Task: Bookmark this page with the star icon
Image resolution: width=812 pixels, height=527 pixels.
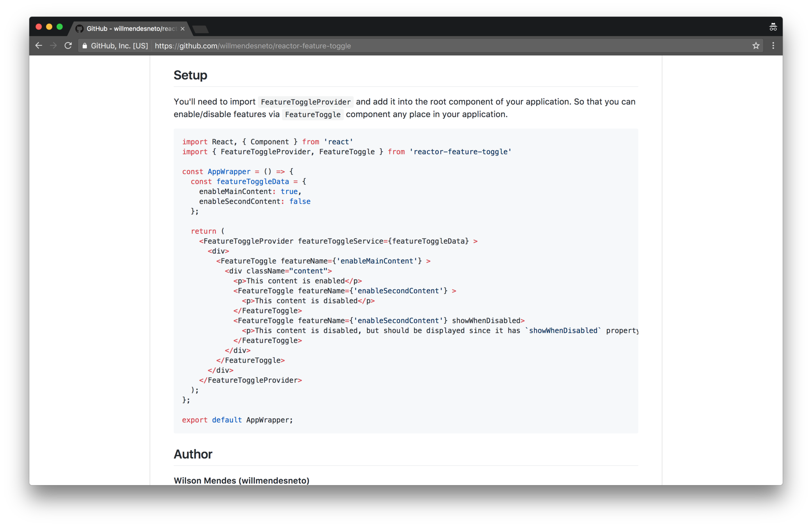Action: [x=756, y=46]
